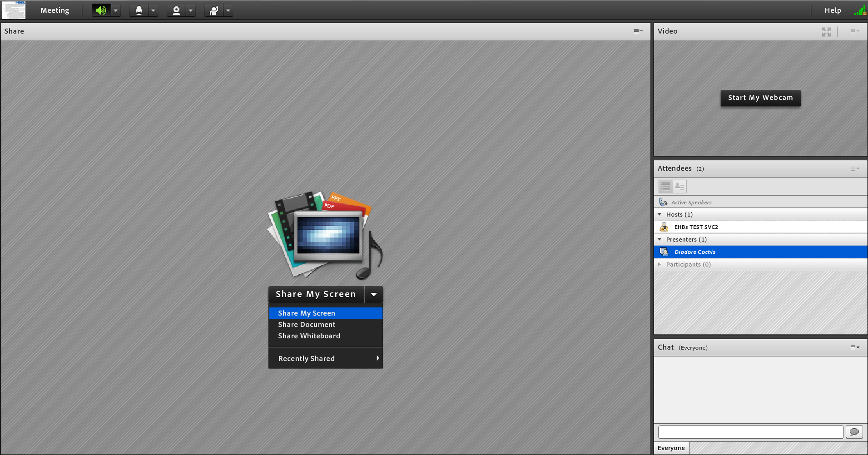Click Start My Webcam button

760,98
